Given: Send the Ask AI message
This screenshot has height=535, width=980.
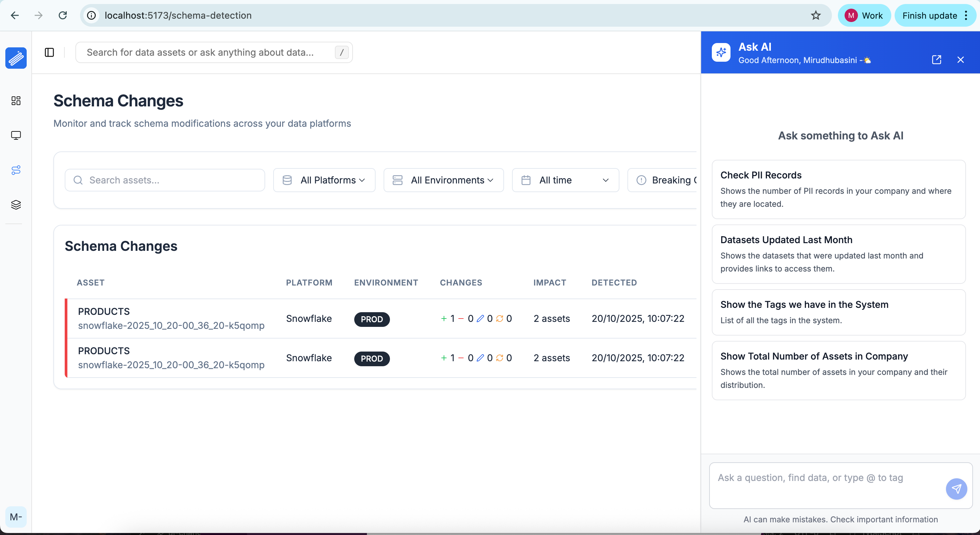Looking at the screenshot, I should (956, 489).
